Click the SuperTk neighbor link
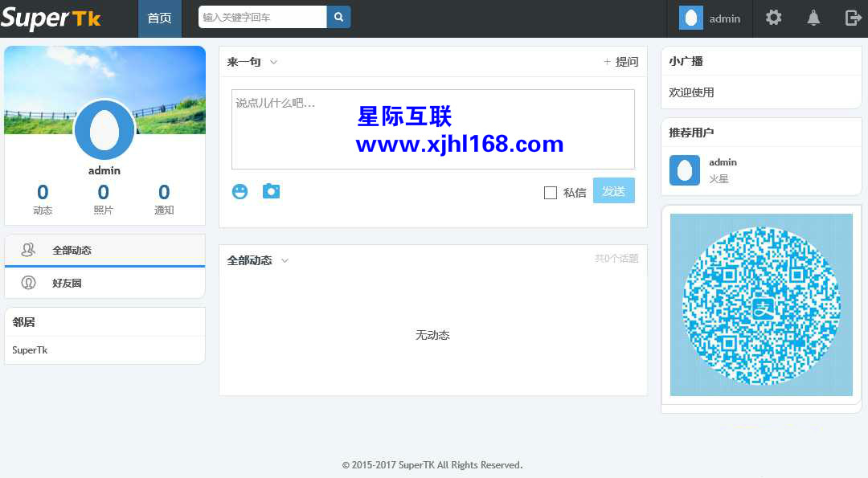868x478 pixels. tap(30, 349)
